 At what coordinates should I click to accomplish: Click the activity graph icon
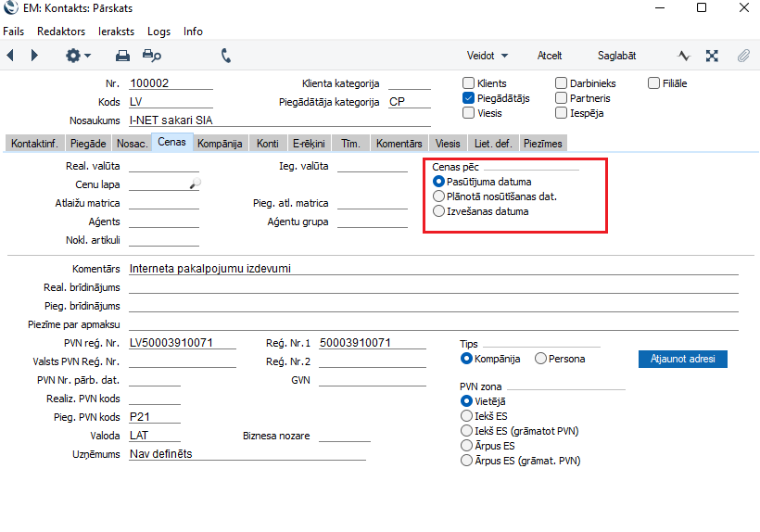point(684,56)
